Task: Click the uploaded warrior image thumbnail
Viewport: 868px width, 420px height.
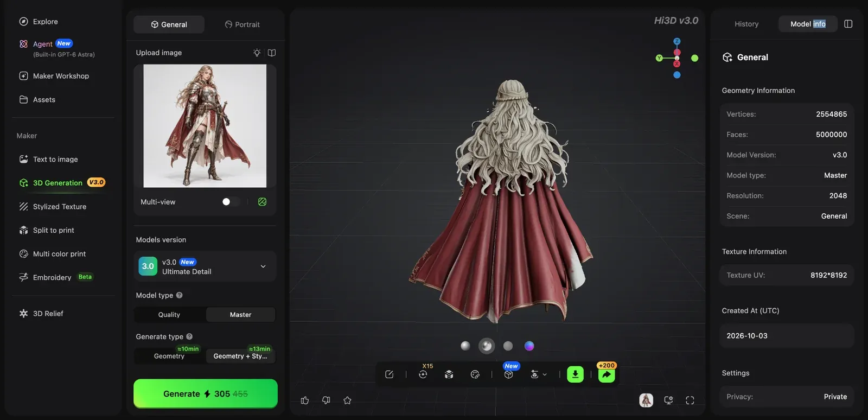Action: pyautogui.click(x=205, y=126)
